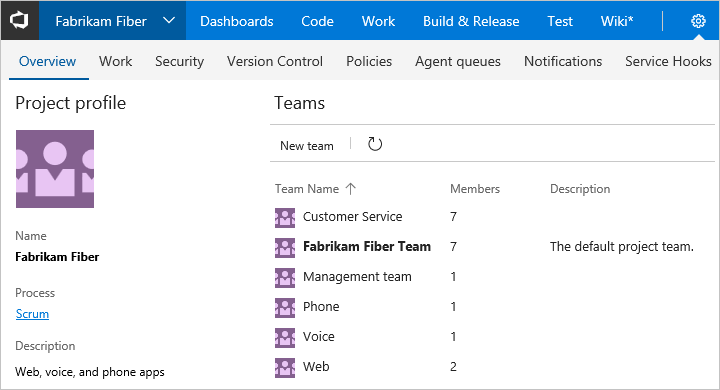Click the project profile picture
This screenshot has height=390, width=720.
[55, 169]
